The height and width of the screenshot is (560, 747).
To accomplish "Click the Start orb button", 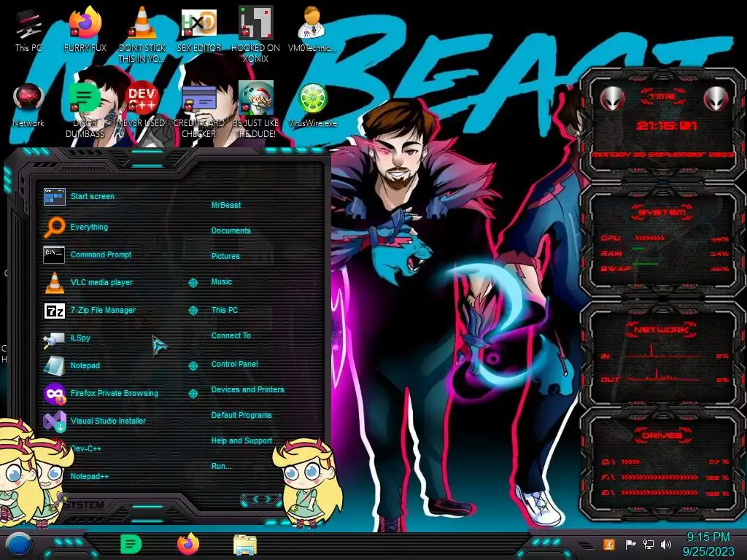I will pyautogui.click(x=18, y=545).
